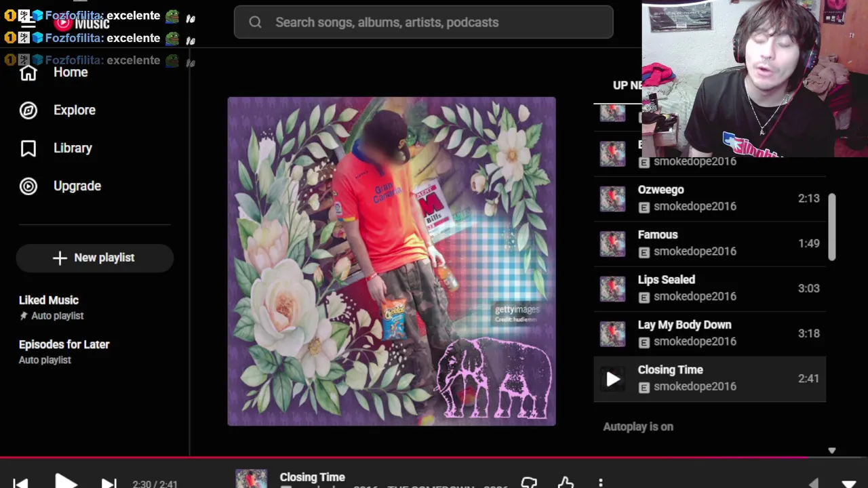The image size is (868, 488).
Task: Click the large album artwork
Action: 391,262
